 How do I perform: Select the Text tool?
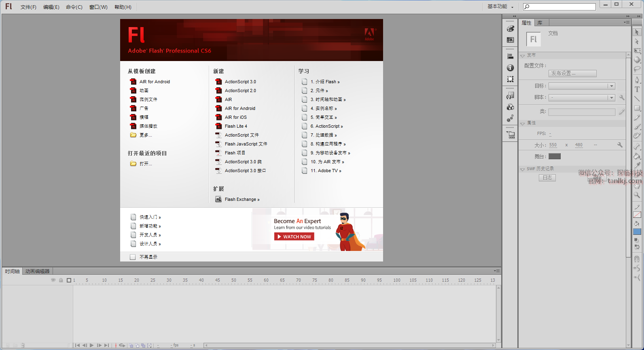[637, 89]
